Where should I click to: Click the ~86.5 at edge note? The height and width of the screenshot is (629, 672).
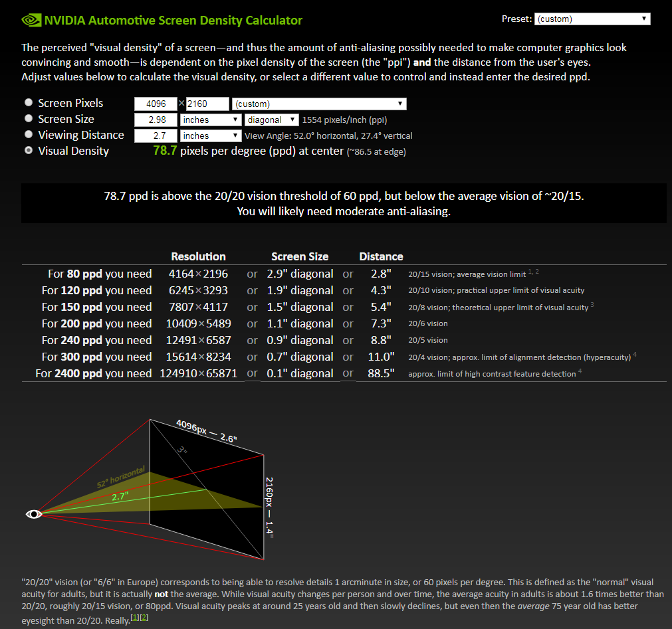click(x=376, y=151)
